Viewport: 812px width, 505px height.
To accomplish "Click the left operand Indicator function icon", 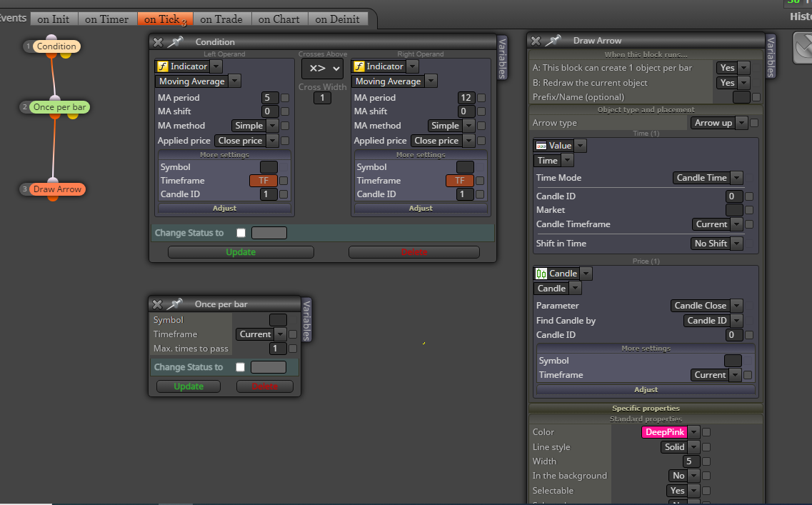I will (x=163, y=66).
